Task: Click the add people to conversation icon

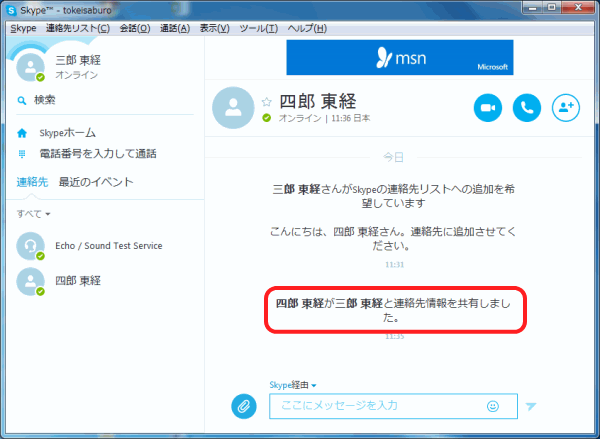Action: click(x=566, y=108)
